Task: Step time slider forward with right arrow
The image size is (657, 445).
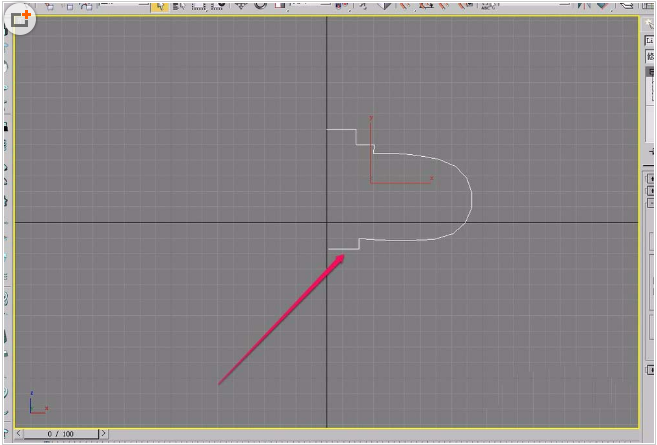Action: [103, 433]
